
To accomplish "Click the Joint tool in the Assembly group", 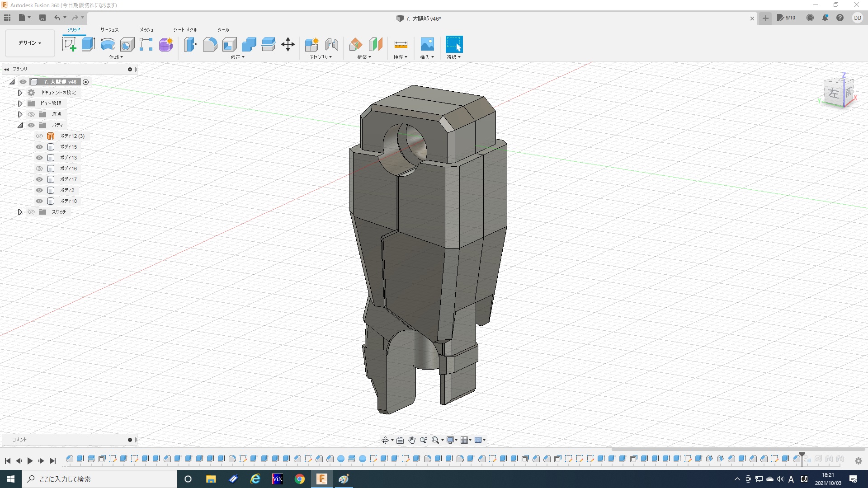I will click(x=332, y=44).
